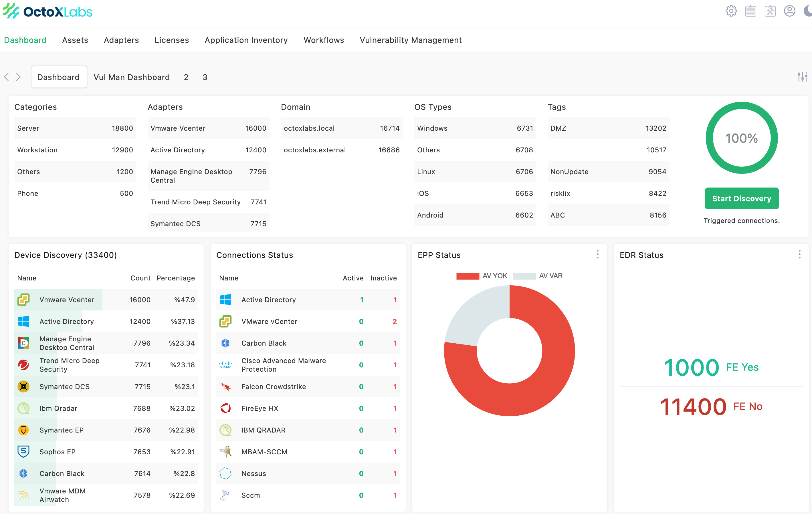
Task: Click Falcon Crowdstrike icon
Action: coord(225,386)
